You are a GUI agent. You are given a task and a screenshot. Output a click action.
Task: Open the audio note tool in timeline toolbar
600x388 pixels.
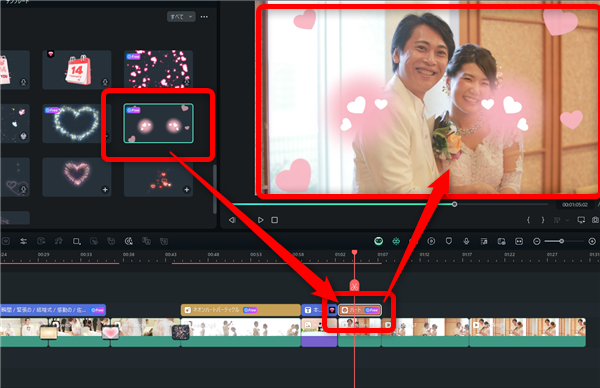point(59,241)
